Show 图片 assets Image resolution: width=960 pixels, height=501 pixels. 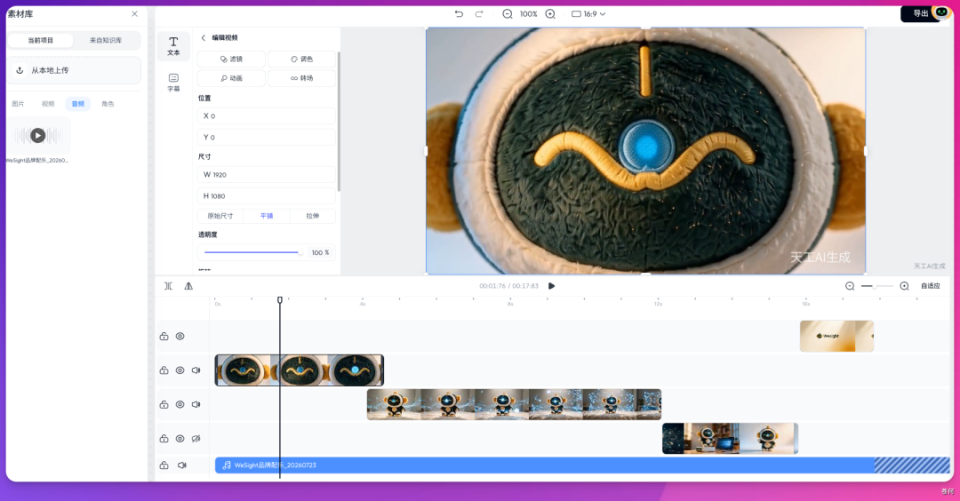coord(18,104)
